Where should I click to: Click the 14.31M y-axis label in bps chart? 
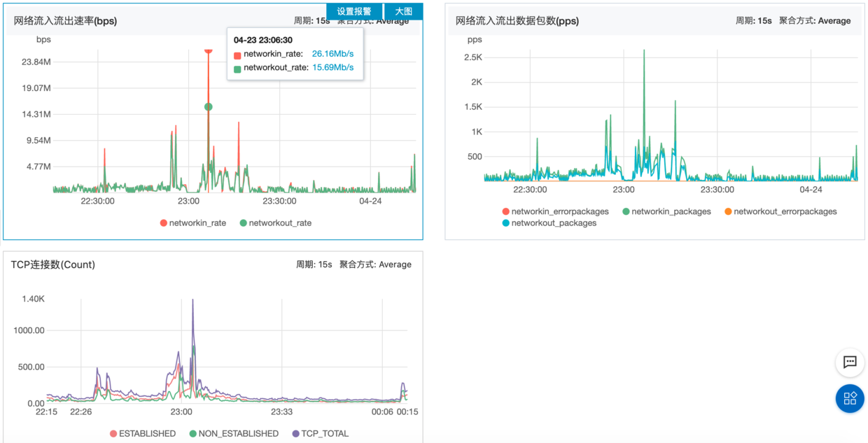point(37,114)
